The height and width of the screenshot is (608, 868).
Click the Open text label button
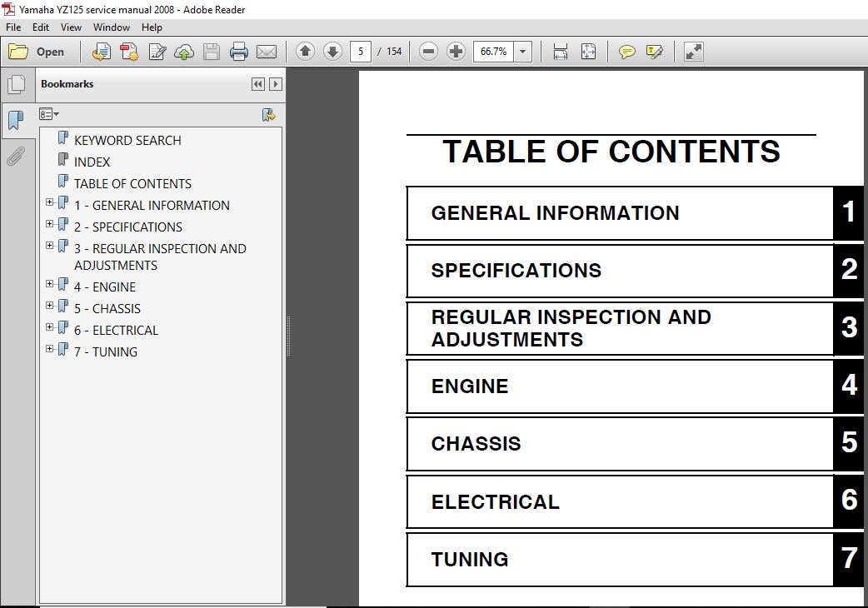click(x=50, y=52)
